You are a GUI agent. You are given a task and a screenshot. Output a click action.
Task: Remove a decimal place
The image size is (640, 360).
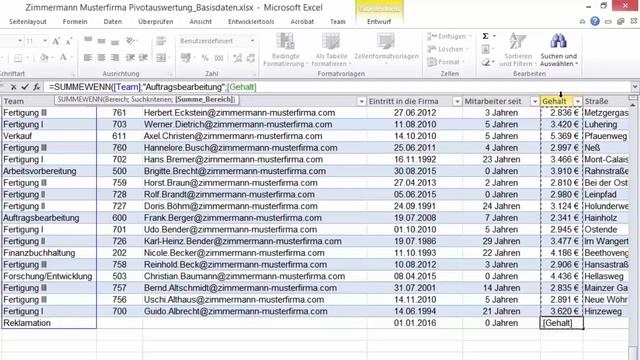pos(251,58)
